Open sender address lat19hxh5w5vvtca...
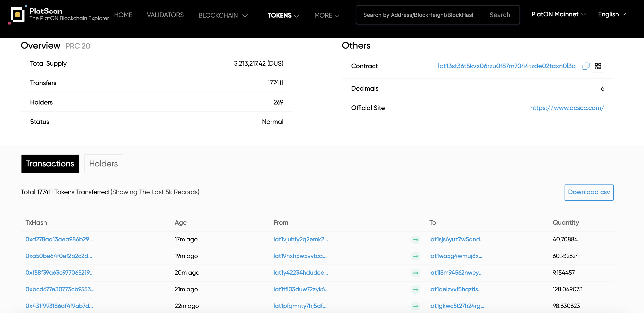This screenshot has width=644, height=313. [300, 256]
